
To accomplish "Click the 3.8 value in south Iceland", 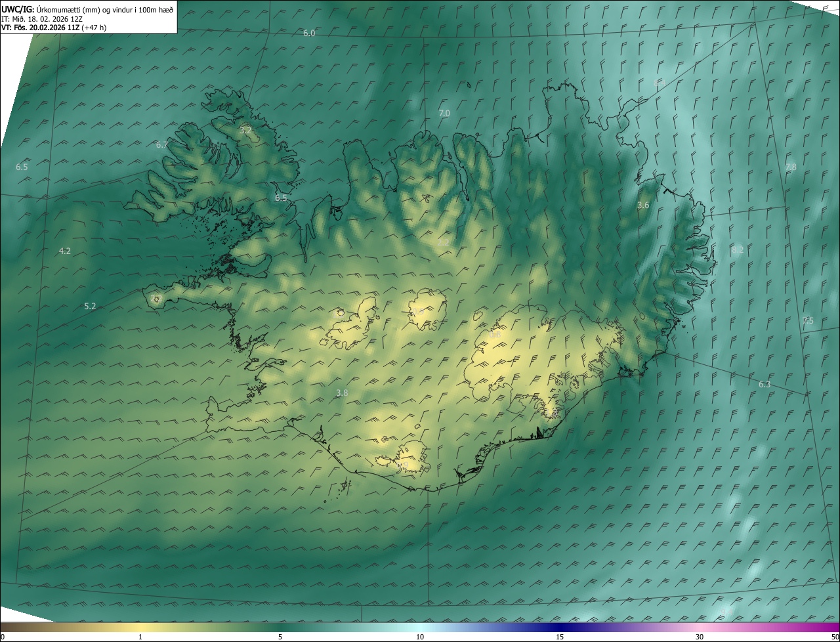I will (342, 393).
